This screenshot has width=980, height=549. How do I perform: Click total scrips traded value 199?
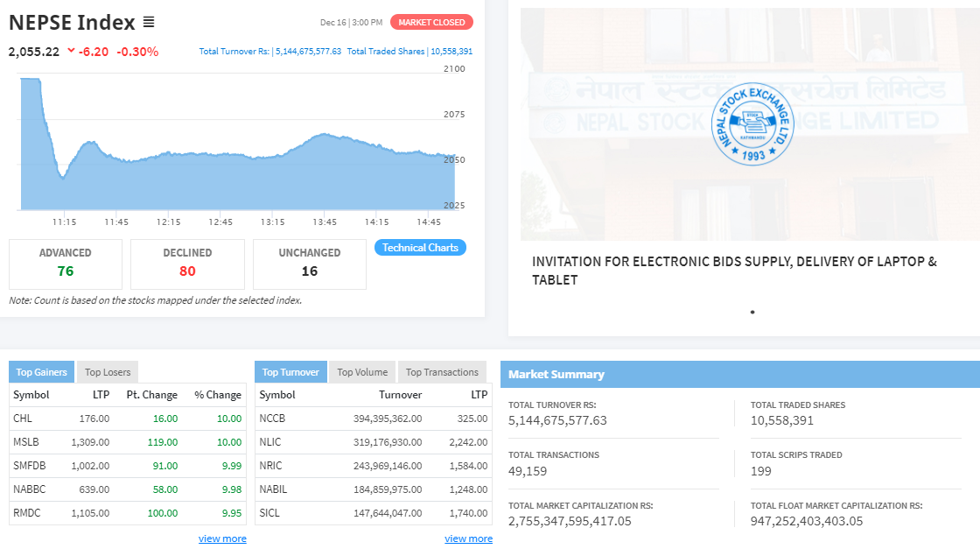pos(760,471)
